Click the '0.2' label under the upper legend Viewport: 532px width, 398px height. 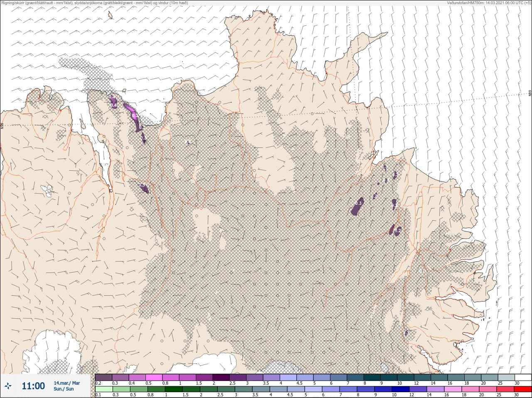tap(98, 383)
